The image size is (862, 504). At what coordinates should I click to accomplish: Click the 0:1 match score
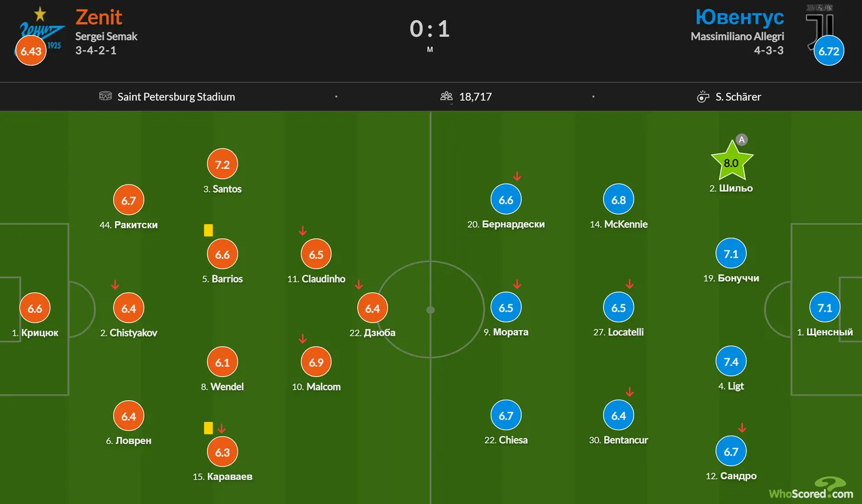point(430,29)
